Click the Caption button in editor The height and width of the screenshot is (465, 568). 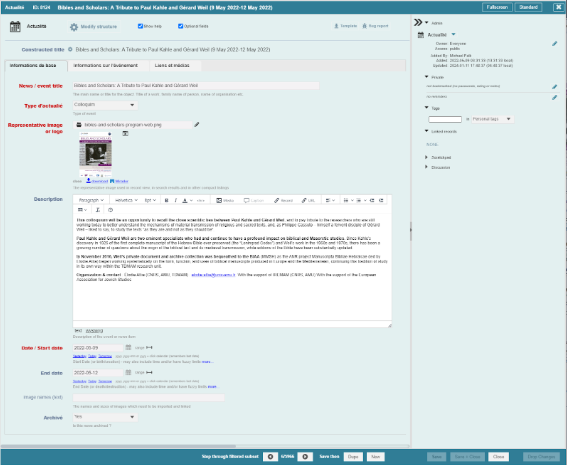[254, 200]
